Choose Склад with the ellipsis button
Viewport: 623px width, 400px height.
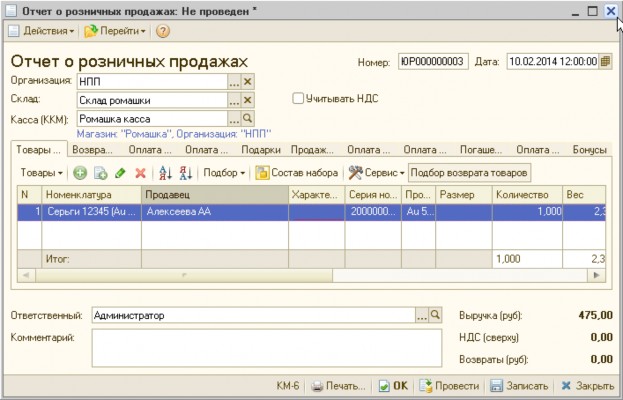coord(234,100)
